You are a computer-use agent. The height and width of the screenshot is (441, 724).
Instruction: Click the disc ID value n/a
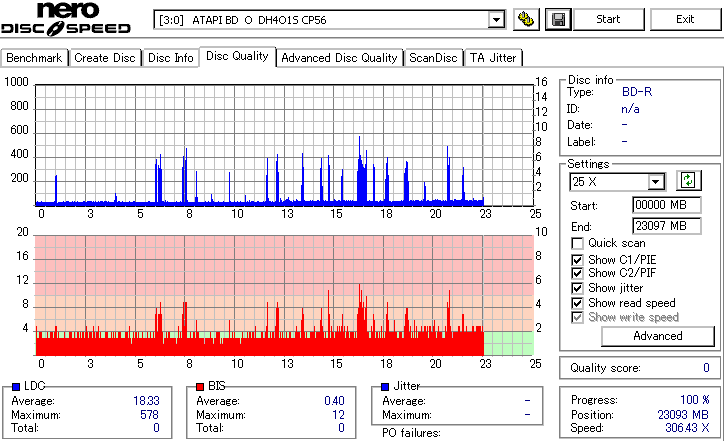(x=630, y=109)
